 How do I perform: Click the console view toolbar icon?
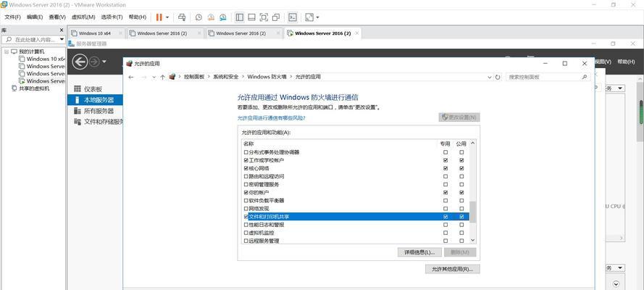click(x=293, y=17)
